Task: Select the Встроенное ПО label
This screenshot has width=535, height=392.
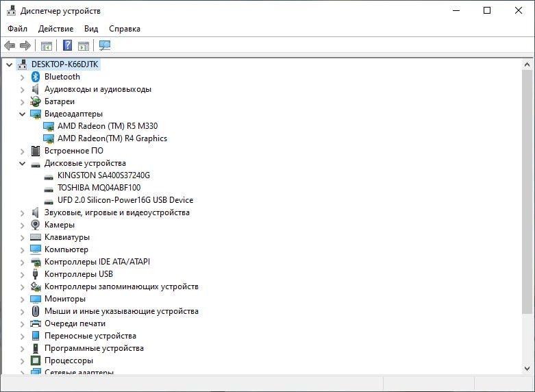Action: point(74,151)
